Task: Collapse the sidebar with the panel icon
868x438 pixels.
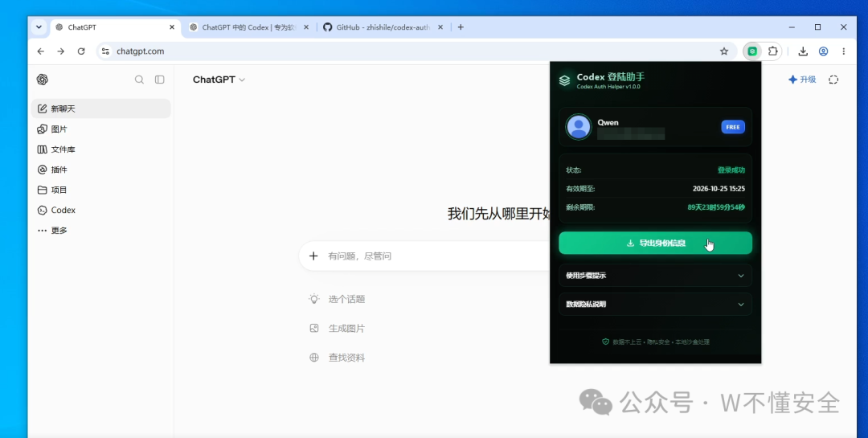Action: (x=159, y=80)
